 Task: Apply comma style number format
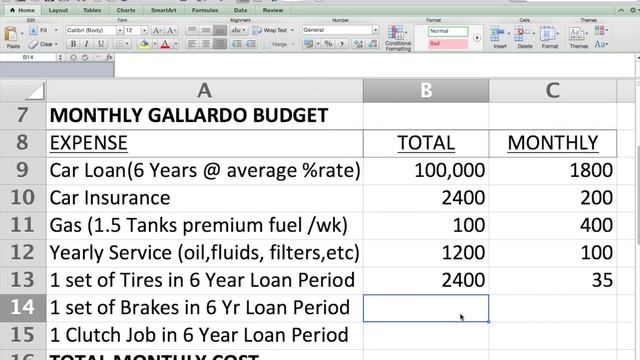[342, 44]
